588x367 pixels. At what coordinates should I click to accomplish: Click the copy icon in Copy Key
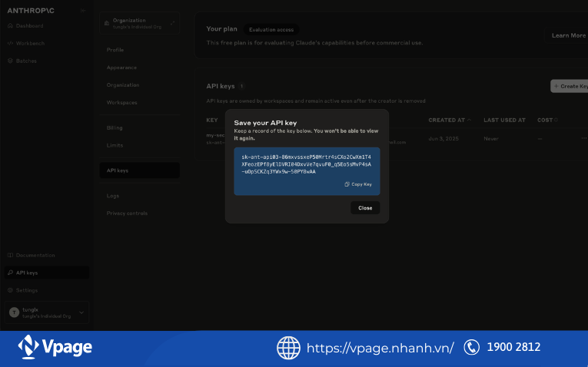[347, 184]
